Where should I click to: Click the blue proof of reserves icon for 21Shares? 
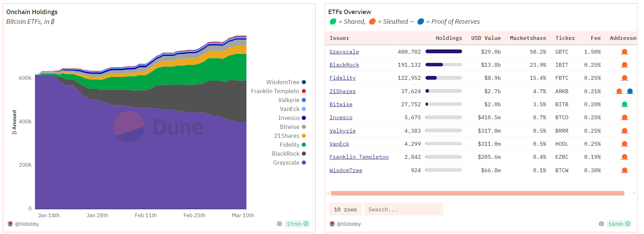(630, 91)
